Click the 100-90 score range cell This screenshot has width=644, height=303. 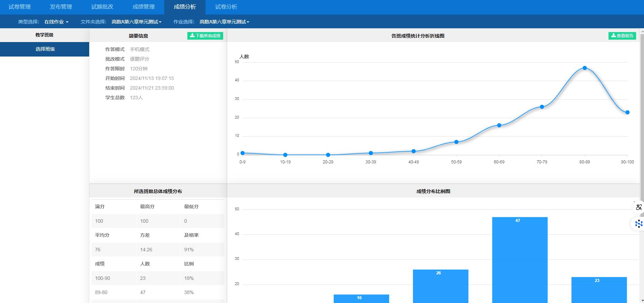tap(114, 278)
